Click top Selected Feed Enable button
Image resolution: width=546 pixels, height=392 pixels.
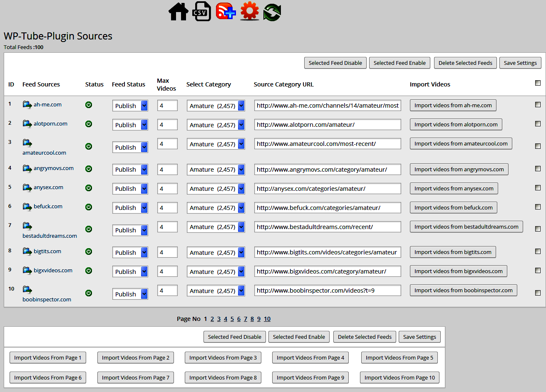400,63
